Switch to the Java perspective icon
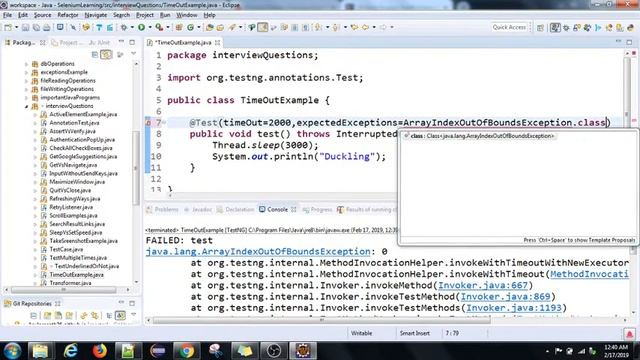640x360 pixels. tap(555, 28)
